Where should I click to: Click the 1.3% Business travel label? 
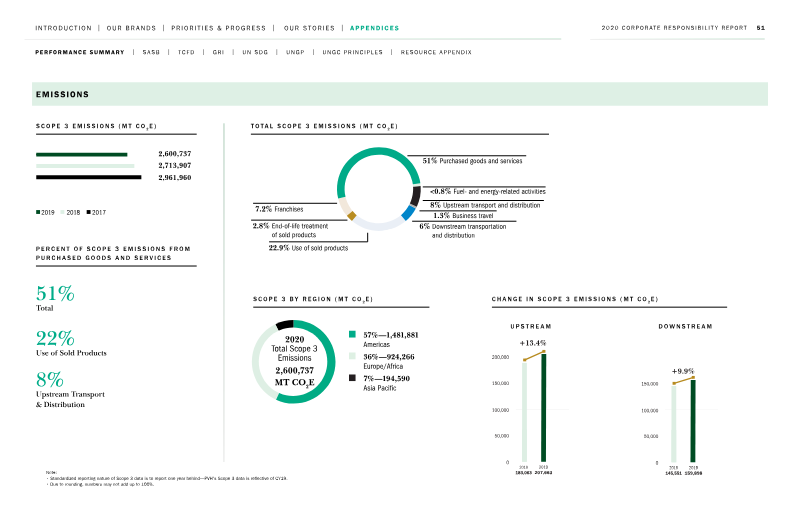463,216
